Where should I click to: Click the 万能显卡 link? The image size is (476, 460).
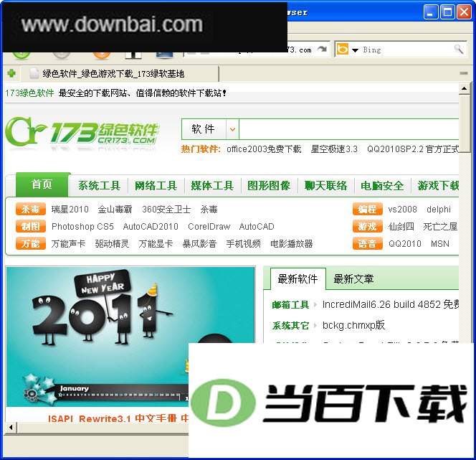[156, 244]
